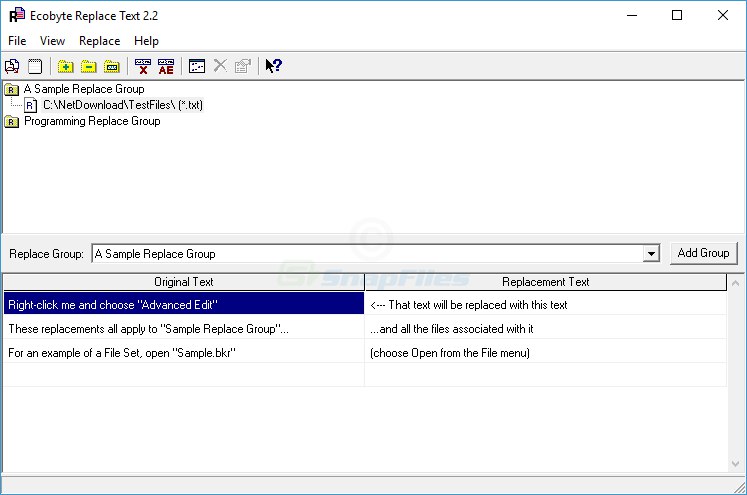Image resolution: width=747 pixels, height=495 pixels.
Task: Activate the What's This help pointer
Action: pyautogui.click(x=273, y=66)
